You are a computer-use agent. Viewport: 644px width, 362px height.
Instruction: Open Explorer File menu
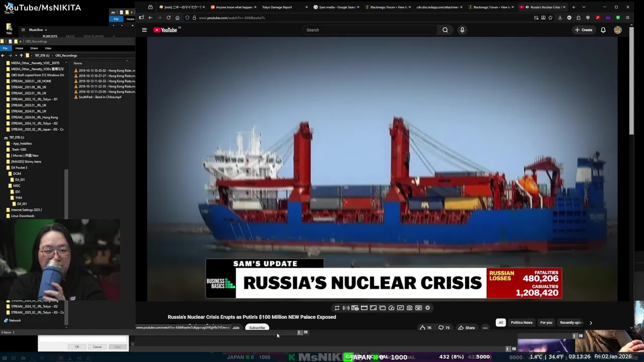(5, 48)
